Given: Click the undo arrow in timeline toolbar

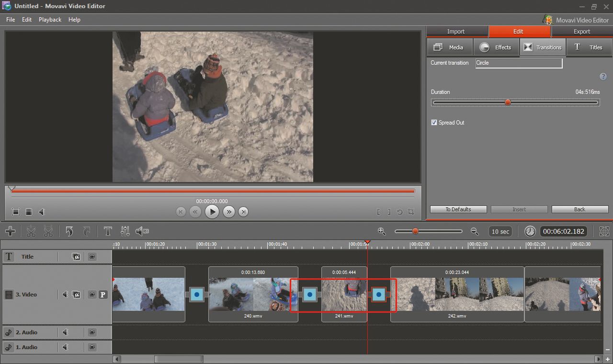Looking at the screenshot, I should coord(69,232).
